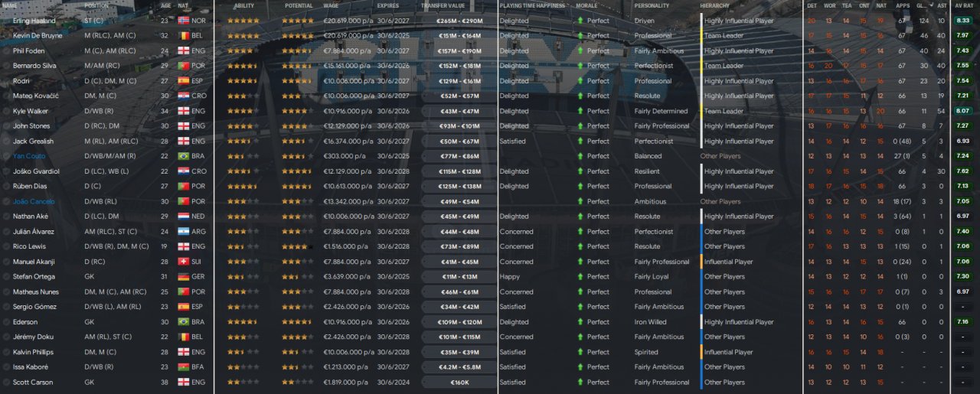Screen dimensions: 980x394
Task: Click the 7.62 average rating badge
Action: [962, 171]
